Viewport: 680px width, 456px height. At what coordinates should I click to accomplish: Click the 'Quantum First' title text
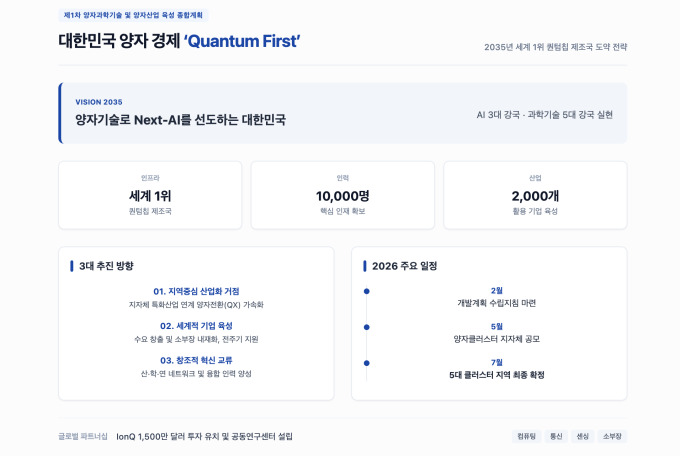242,41
